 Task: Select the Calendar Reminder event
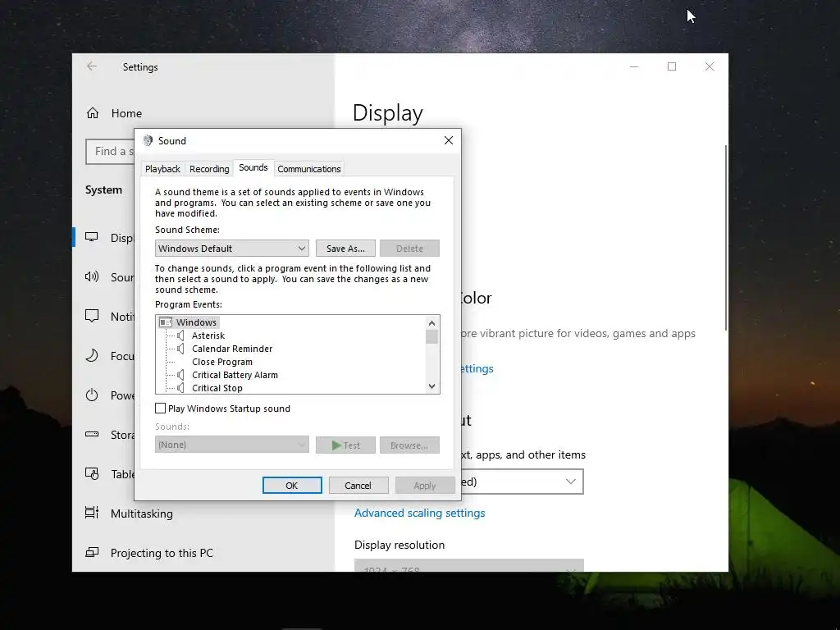pos(232,349)
